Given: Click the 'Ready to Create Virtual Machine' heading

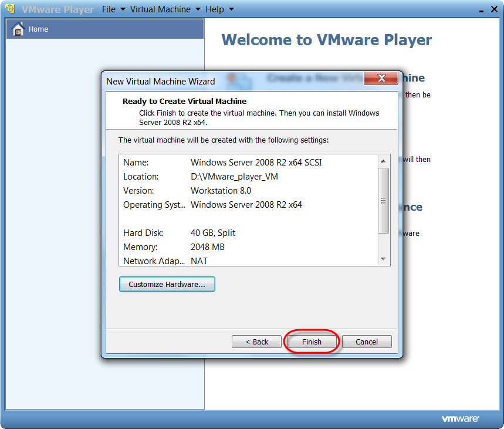Looking at the screenshot, I should pyautogui.click(x=184, y=102).
